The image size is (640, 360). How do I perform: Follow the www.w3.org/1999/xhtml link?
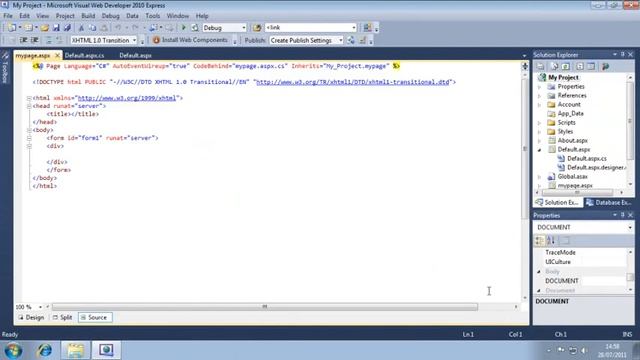127,98
